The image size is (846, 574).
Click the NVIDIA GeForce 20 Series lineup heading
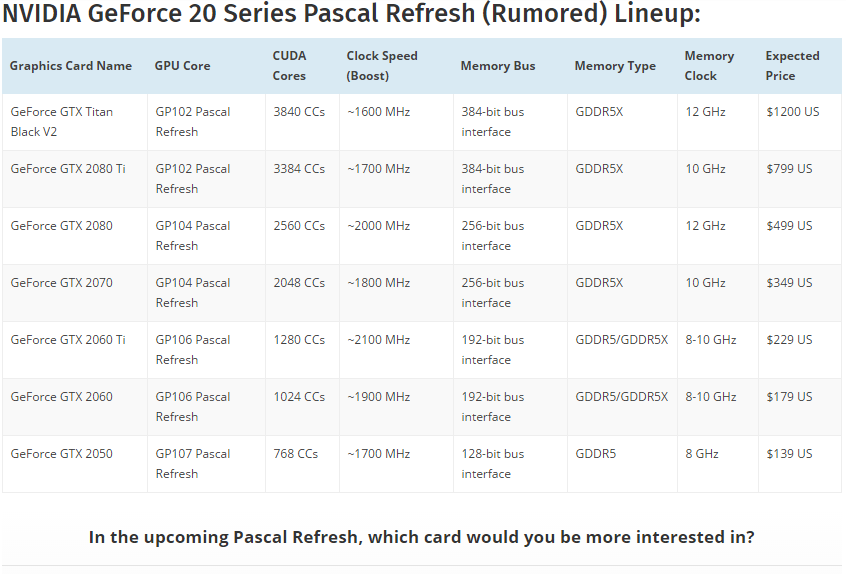click(x=351, y=15)
